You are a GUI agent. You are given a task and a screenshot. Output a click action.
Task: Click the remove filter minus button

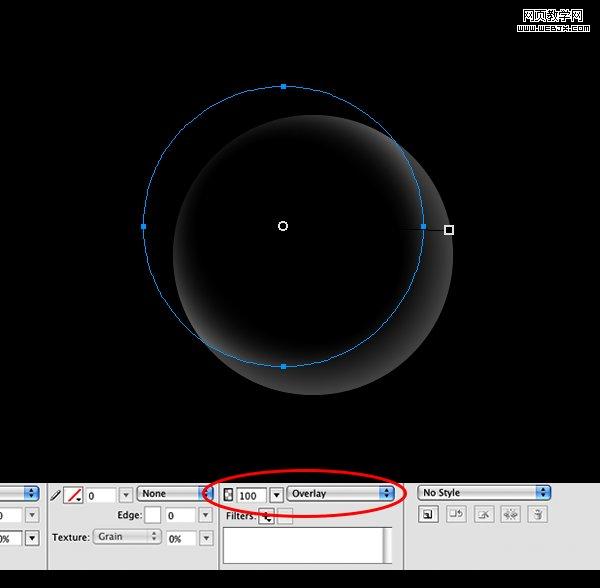285,516
